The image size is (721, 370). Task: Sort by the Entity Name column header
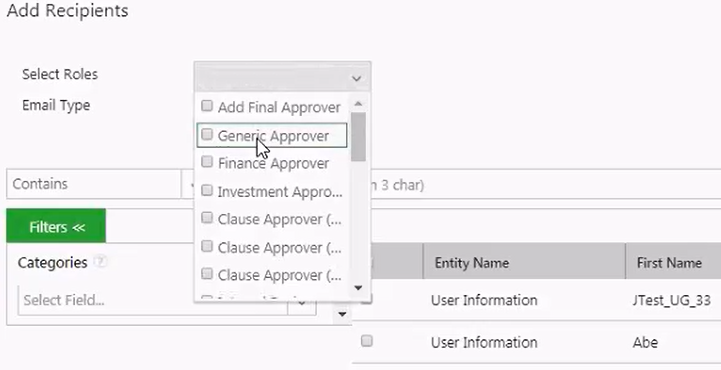click(471, 262)
